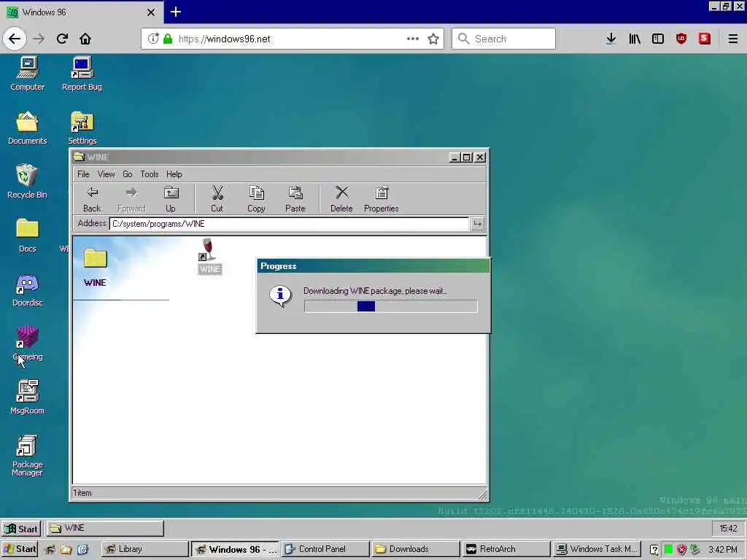747x560 pixels.
Task: Open the page actions three-dot menu
Action: pos(413,39)
